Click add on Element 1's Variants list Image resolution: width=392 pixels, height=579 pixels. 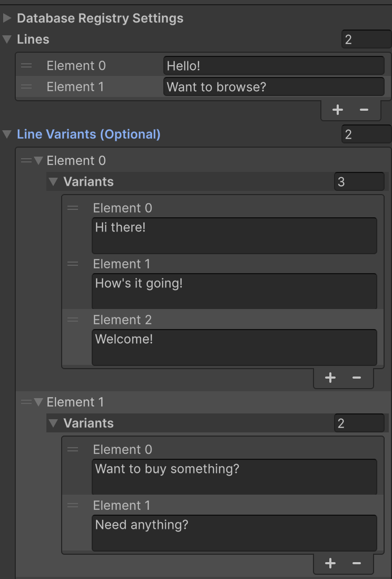pos(330,563)
